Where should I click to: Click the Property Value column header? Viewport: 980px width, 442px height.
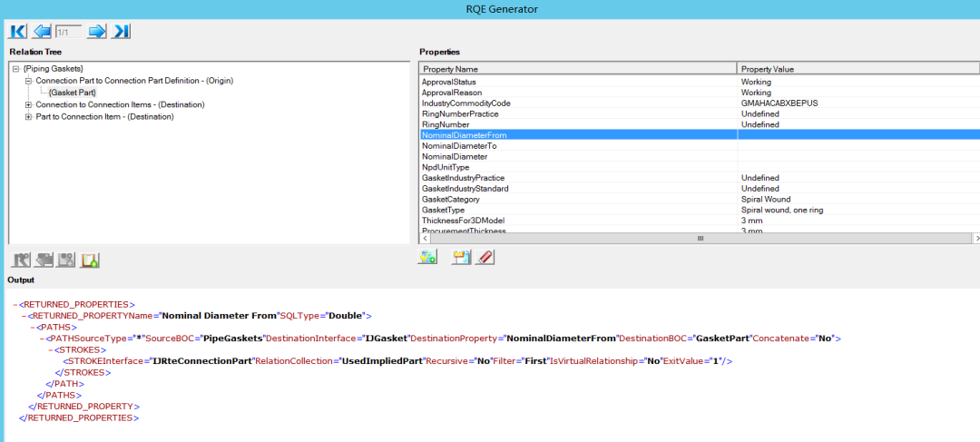(x=858, y=69)
